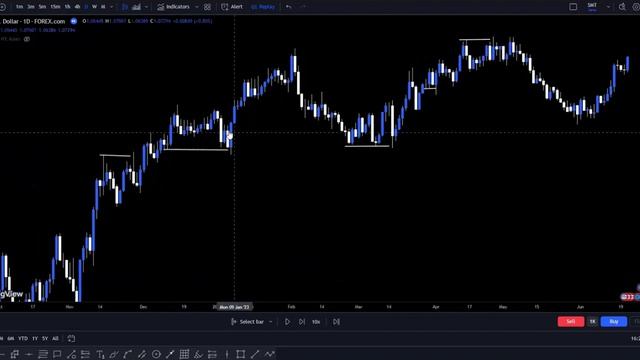Select the curve drawing tool
The width and height of the screenshot is (640, 360).
128,354
